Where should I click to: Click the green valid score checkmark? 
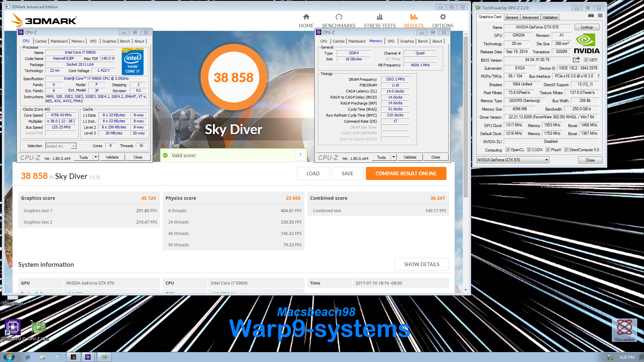(x=165, y=155)
